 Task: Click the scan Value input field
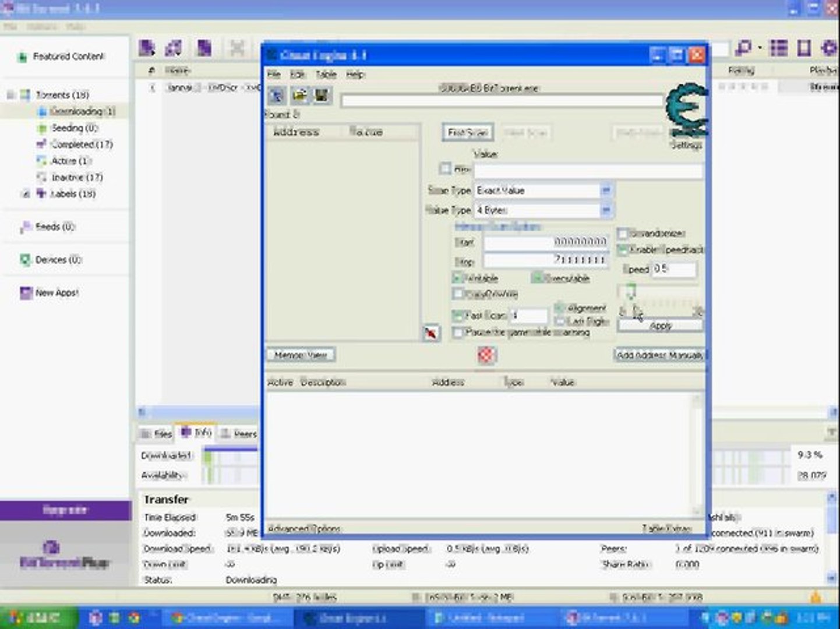[x=587, y=171]
